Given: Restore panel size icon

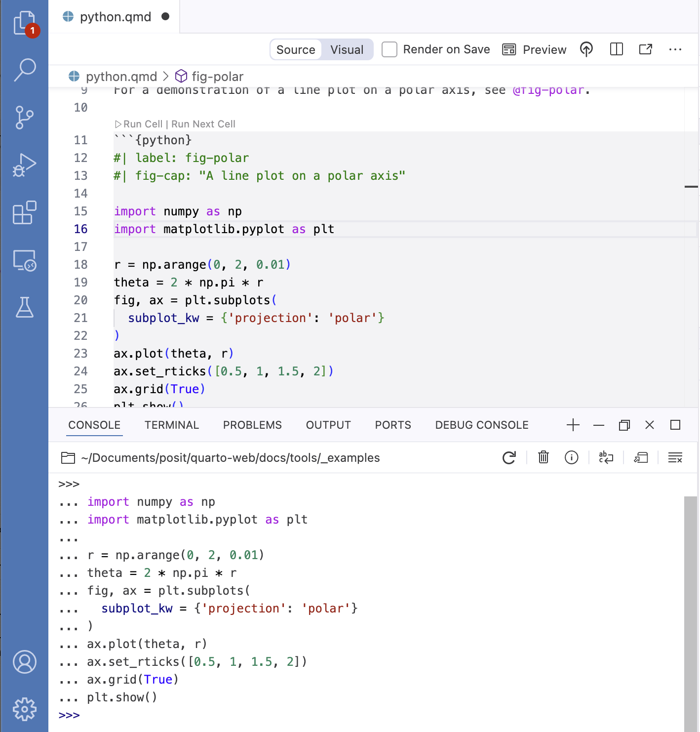Looking at the screenshot, I should (624, 425).
